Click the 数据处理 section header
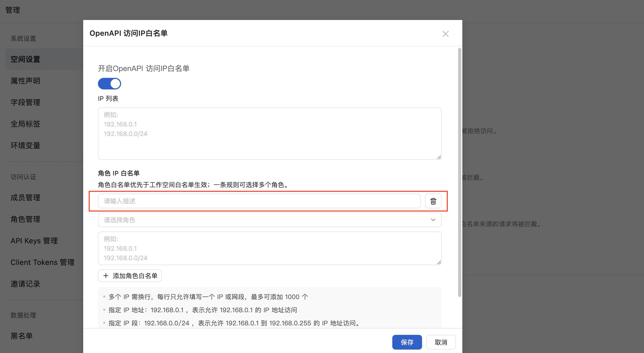 coord(23,315)
